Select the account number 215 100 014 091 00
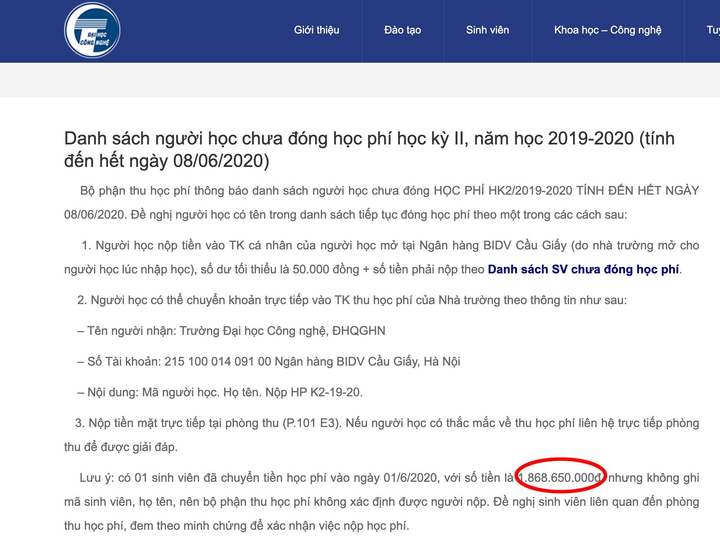 click(218, 362)
